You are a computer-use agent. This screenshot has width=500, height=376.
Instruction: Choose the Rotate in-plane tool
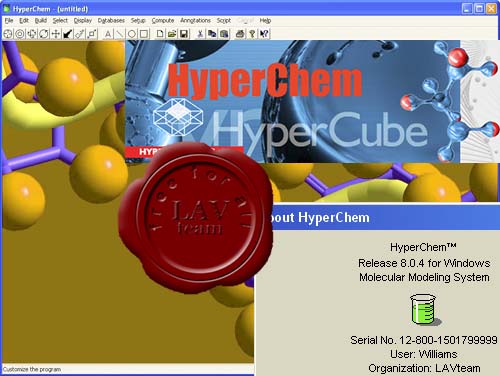pyautogui.click(x=44, y=34)
